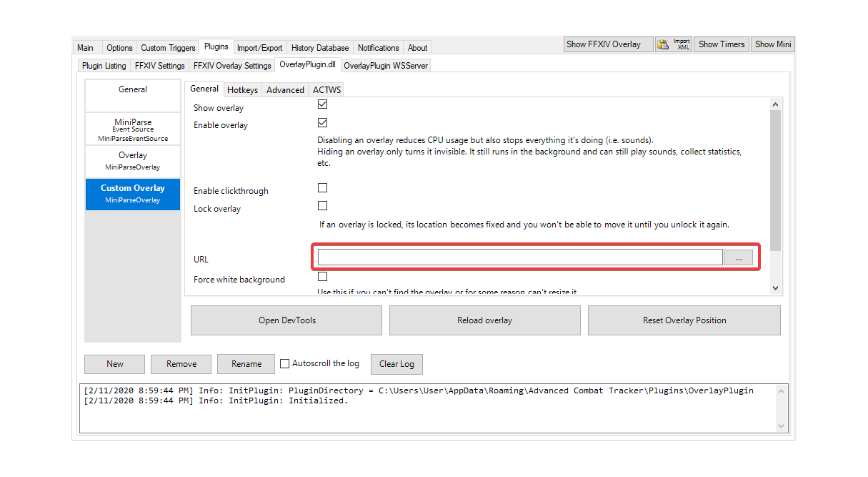Enable Force white background
This screenshot has height=477, width=868.
tap(322, 276)
